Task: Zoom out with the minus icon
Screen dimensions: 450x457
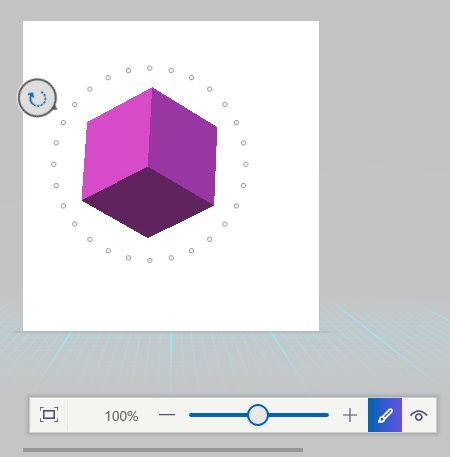Action: tap(167, 415)
